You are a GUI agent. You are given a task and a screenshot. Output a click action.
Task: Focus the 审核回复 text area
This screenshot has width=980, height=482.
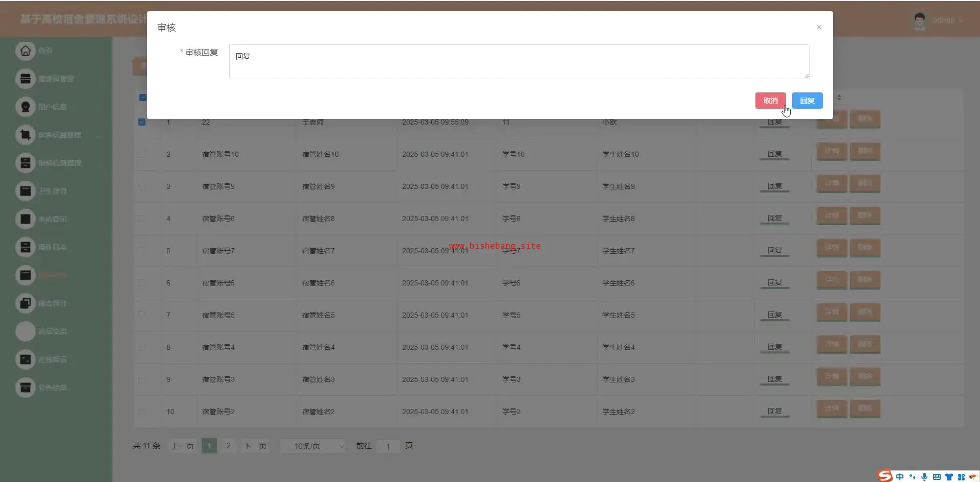519,62
